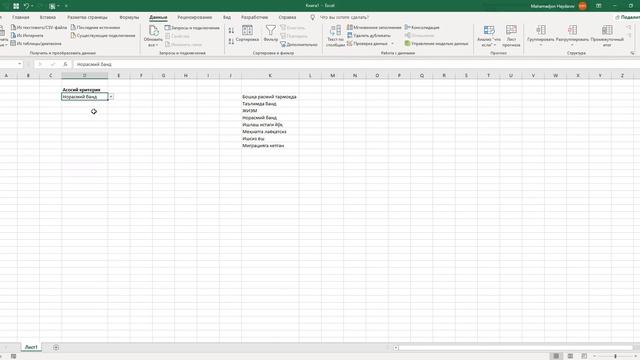The height and width of the screenshot is (360, 640).
Task: Open the 'Сортировка' dialog
Action: (247, 33)
